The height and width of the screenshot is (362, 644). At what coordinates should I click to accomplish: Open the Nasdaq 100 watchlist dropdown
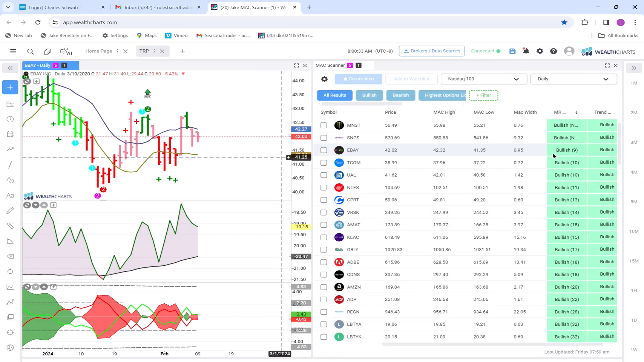point(484,79)
